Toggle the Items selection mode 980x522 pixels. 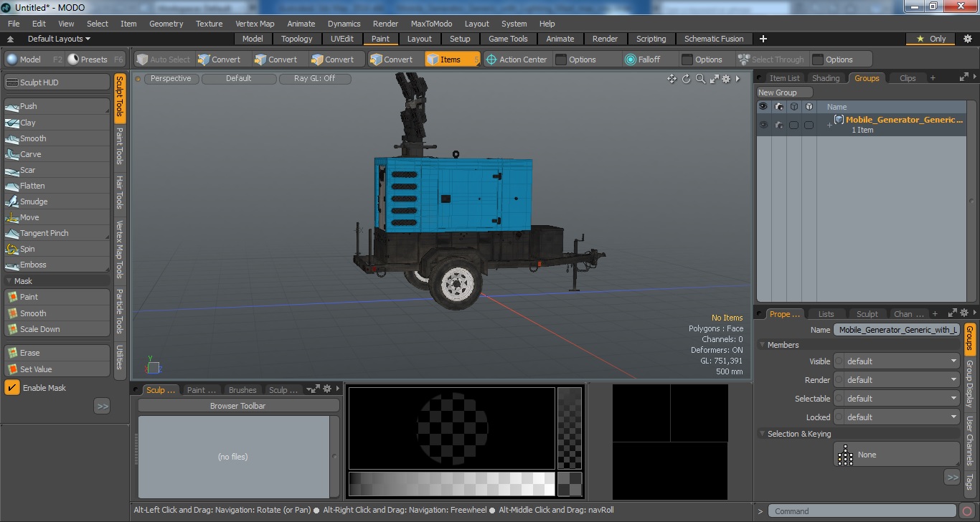(x=452, y=60)
